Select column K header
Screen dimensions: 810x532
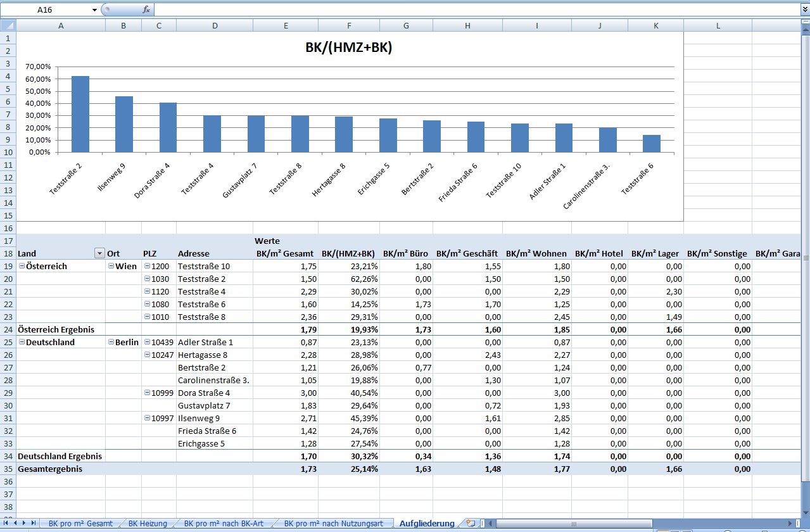pos(656,25)
